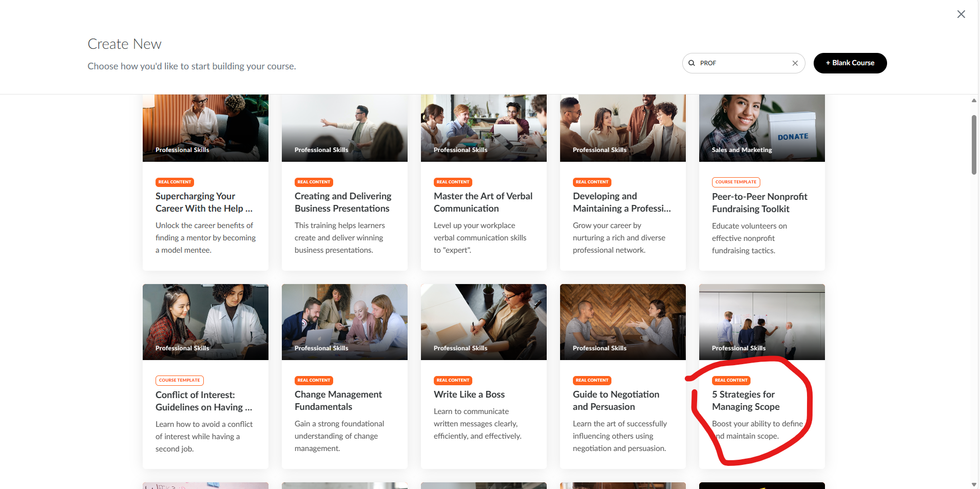Click the COURSE TEMPLATE badge on Conflict of Interest
This screenshot has width=980, height=489.
pos(179,380)
